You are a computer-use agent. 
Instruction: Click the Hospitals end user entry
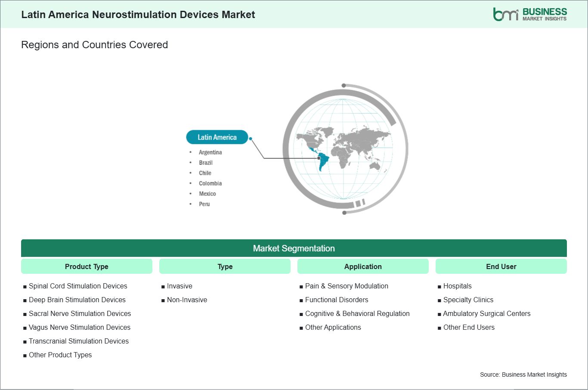pos(457,286)
